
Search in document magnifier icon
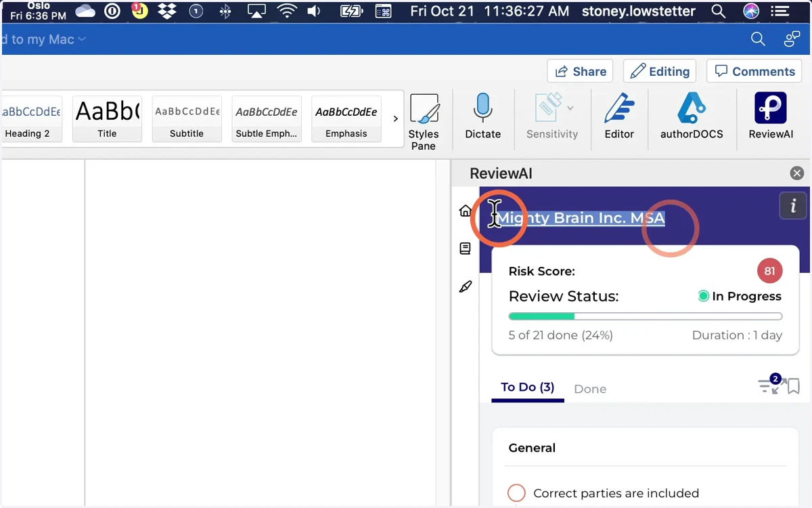click(759, 39)
